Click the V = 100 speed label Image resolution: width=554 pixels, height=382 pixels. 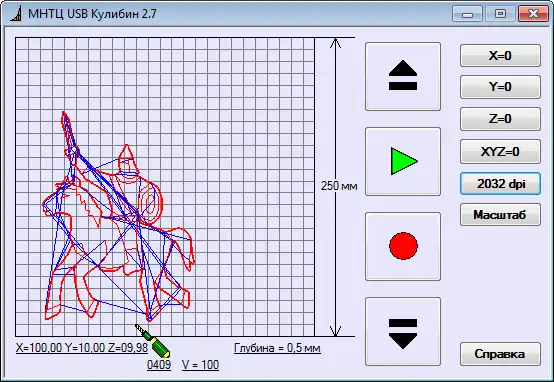tap(200, 365)
